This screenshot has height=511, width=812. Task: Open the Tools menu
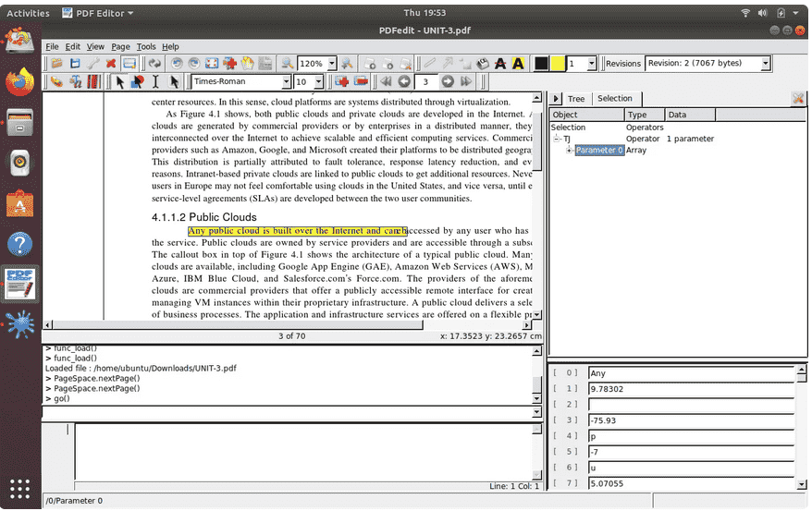coord(146,46)
